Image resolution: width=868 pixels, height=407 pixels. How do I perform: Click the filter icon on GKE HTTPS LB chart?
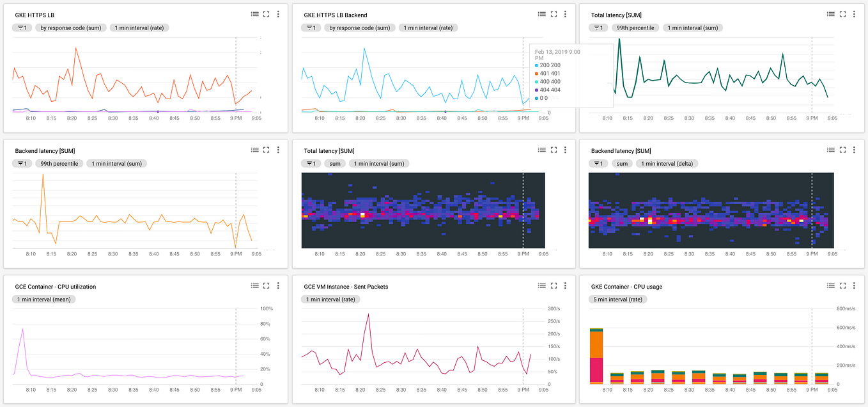[x=22, y=28]
